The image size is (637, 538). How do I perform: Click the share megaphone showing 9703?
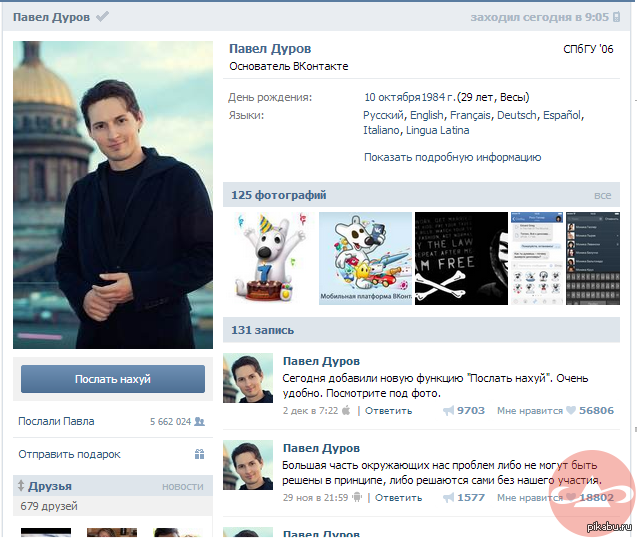pos(448,411)
